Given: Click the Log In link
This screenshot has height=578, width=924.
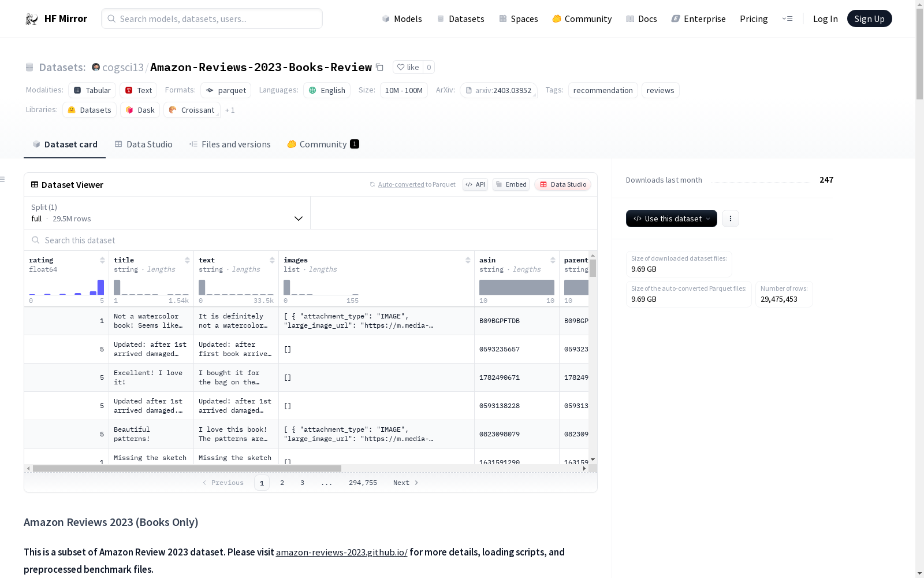Looking at the screenshot, I should [x=825, y=18].
